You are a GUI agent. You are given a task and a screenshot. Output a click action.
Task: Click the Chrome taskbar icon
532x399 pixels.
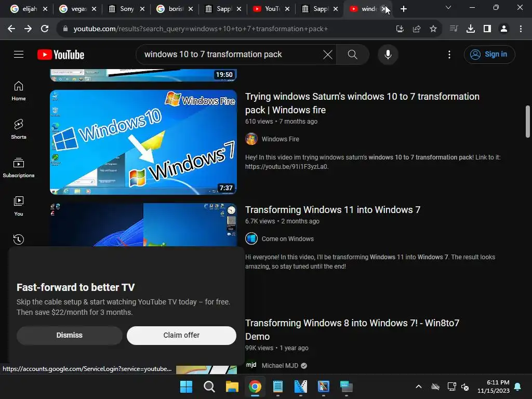point(255,387)
